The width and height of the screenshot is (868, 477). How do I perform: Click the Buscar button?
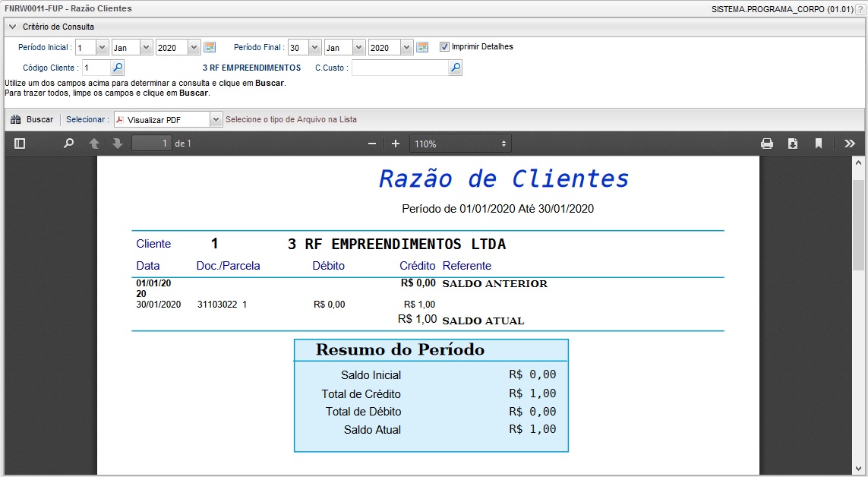click(x=32, y=119)
